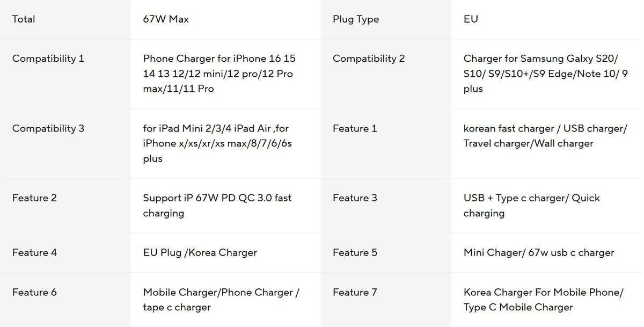This screenshot has height=327, width=644.
Task: Click the "EU Plug /Korea Charger" value
Action: point(200,252)
